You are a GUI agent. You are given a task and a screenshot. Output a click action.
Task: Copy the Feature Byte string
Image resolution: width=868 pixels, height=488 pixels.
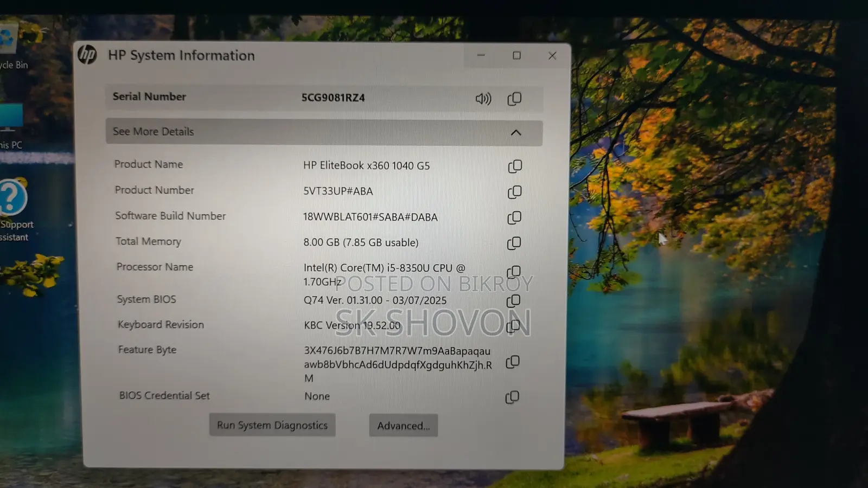pos(513,362)
